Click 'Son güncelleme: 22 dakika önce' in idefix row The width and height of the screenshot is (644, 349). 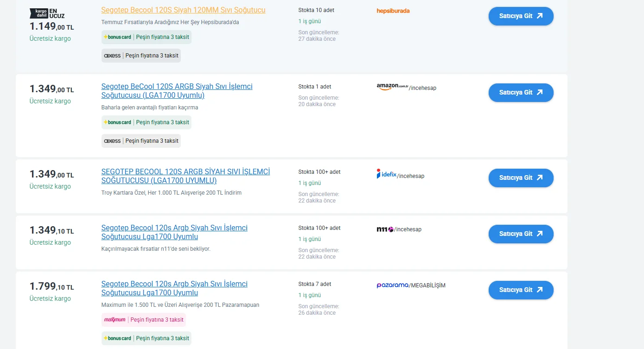pos(319,197)
